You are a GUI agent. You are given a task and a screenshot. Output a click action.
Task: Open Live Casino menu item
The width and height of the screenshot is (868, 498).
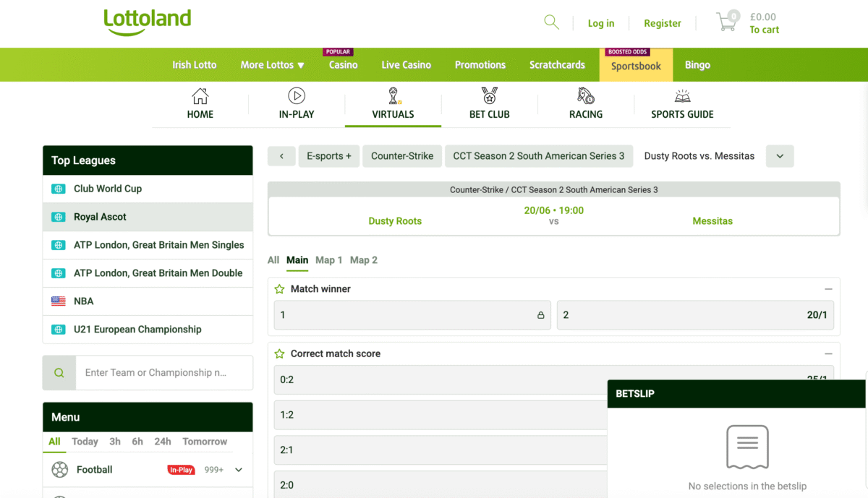406,65
